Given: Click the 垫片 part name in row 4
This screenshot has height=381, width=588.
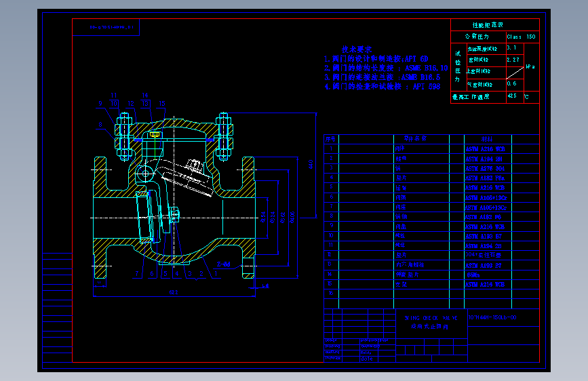Looking at the screenshot, I should [x=401, y=178].
